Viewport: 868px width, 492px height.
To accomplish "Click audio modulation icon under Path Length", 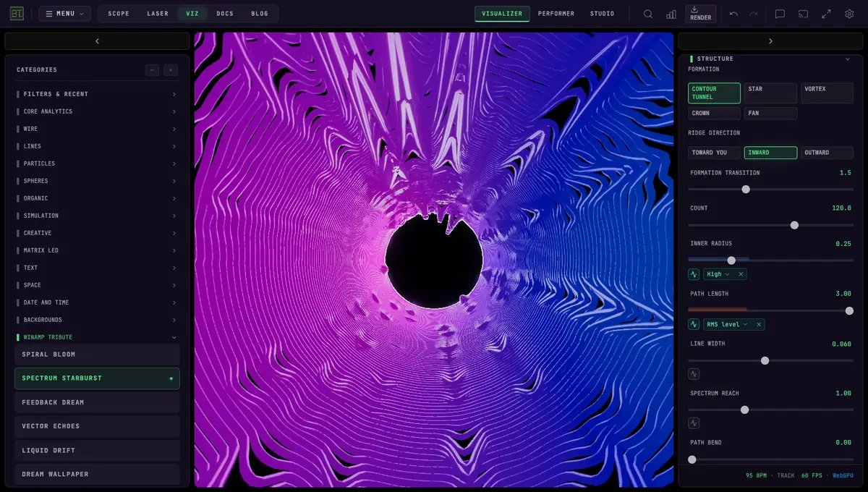I will click(694, 324).
